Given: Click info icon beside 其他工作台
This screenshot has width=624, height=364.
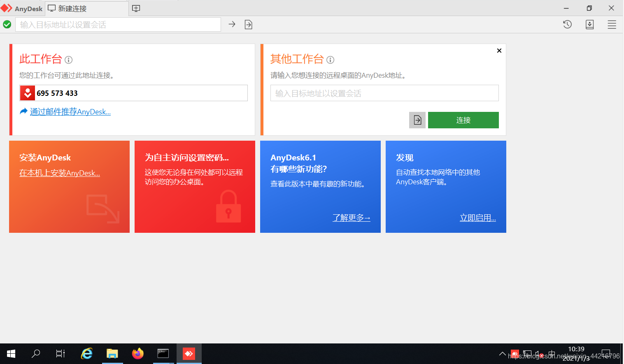Looking at the screenshot, I should [x=331, y=60].
